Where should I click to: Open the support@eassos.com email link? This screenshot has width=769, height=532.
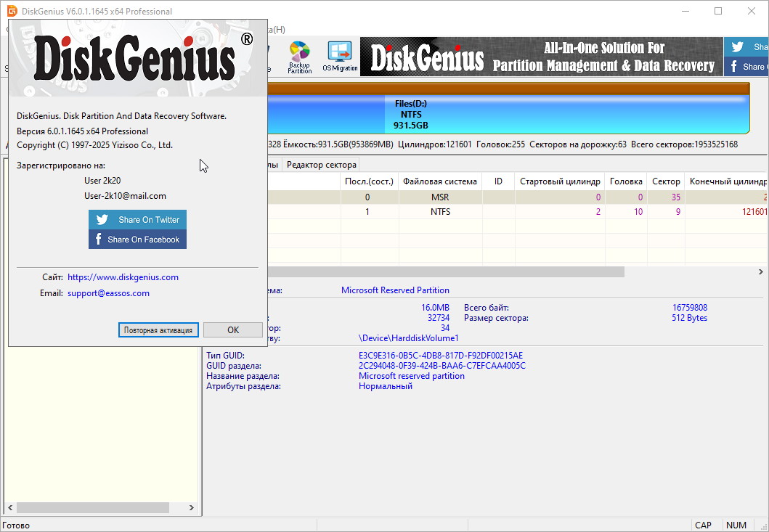point(108,293)
